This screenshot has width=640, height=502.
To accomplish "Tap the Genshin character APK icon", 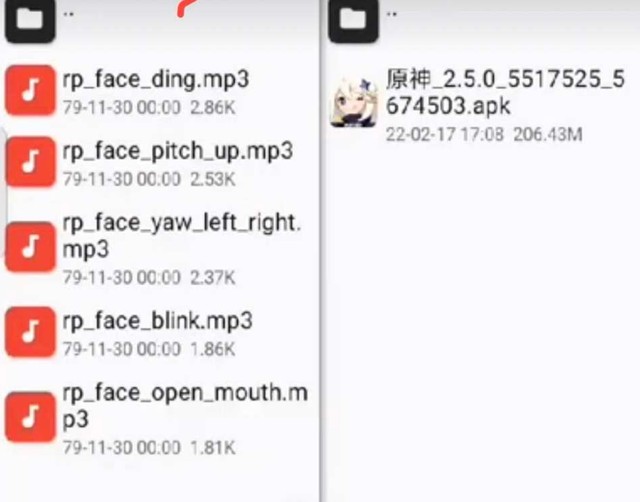I will 353,102.
